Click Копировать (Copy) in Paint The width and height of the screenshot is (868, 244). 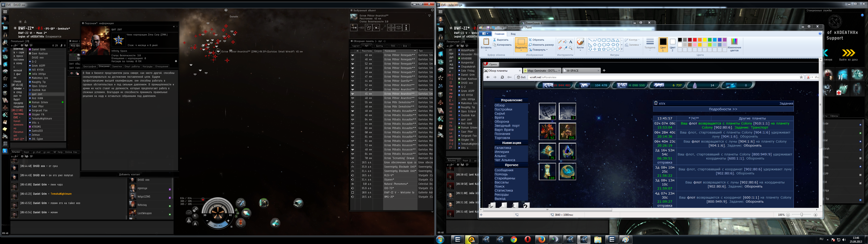tap(502, 45)
